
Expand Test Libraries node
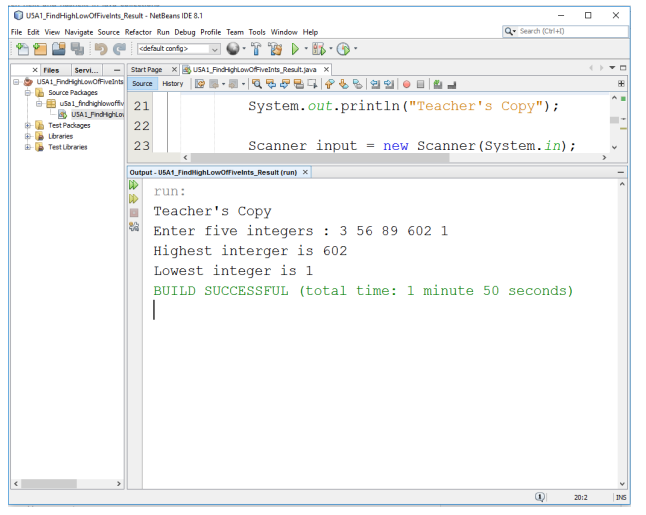pos(28,147)
